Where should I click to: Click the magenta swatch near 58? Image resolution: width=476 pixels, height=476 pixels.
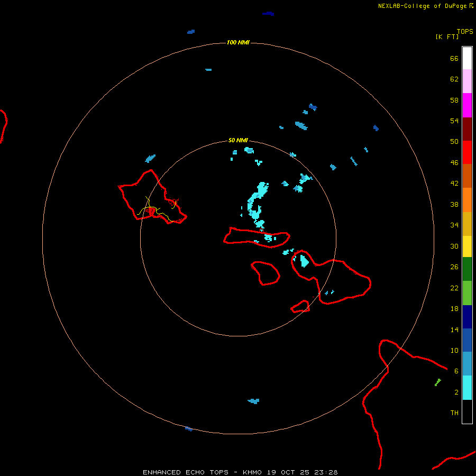tap(467, 105)
